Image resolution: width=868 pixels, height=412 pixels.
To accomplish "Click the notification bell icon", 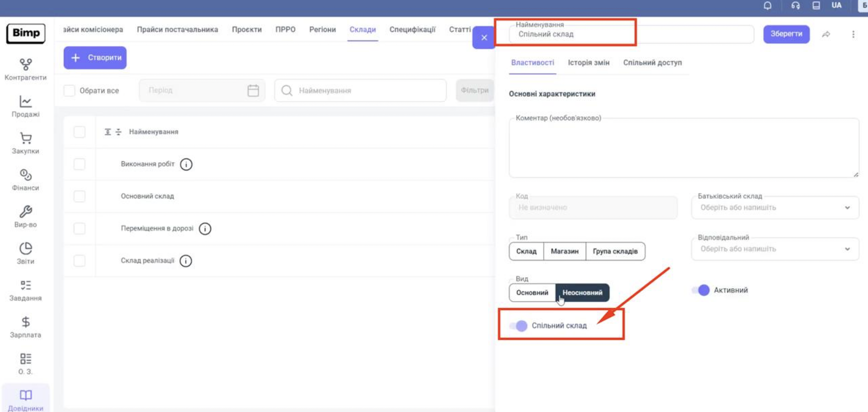I will click(767, 6).
